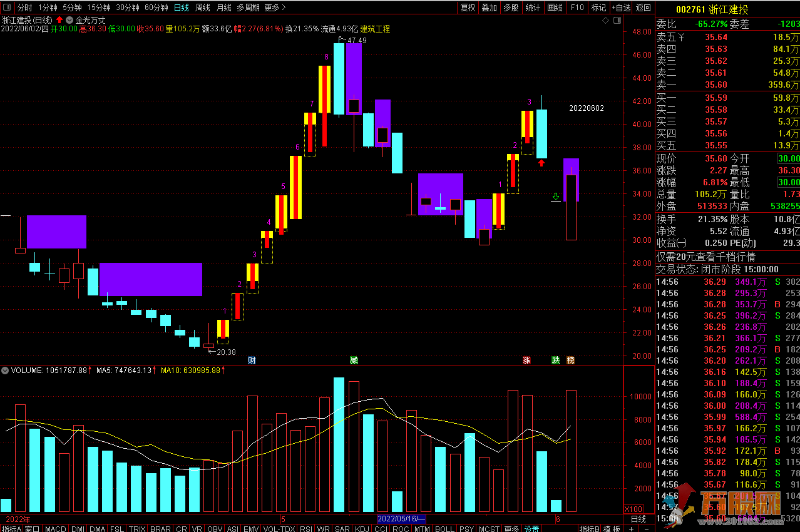800x532 pixels.
Task: Click the red up arrow beside 浙江建投(日线)
Action: [x=59, y=20]
